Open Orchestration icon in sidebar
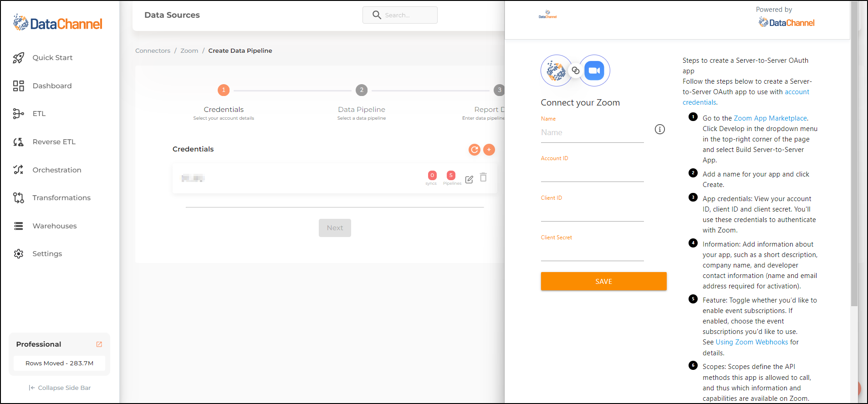 (18, 170)
